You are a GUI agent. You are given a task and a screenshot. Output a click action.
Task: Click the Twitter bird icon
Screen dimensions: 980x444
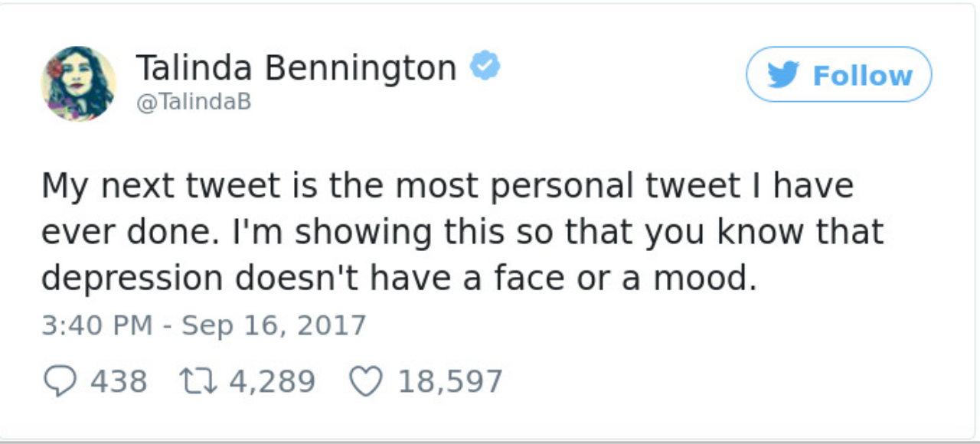click(x=781, y=75)
